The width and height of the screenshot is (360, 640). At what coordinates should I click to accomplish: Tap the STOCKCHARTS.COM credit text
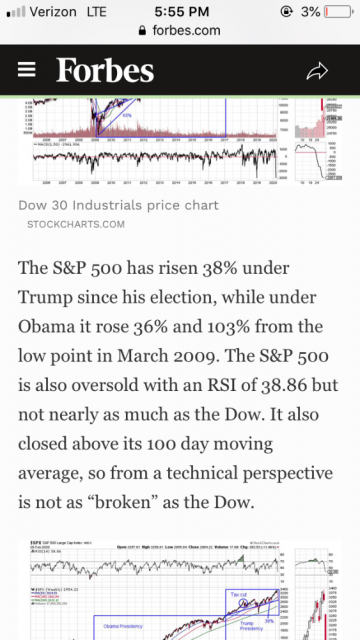click(x=76, y=224)
